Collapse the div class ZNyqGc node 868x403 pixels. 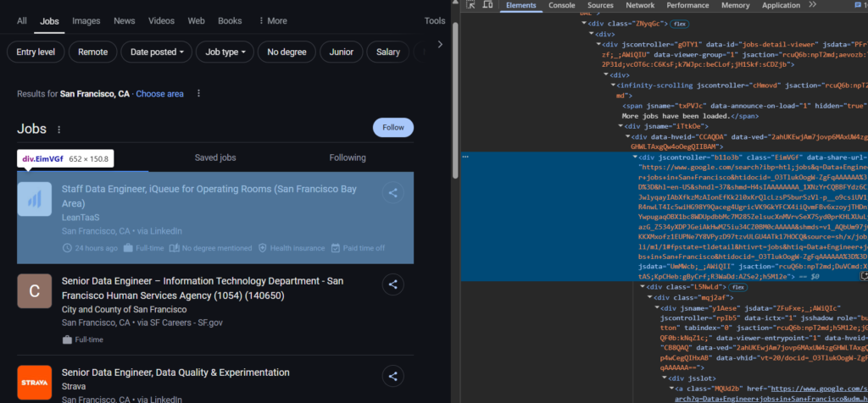coord(582,24)
